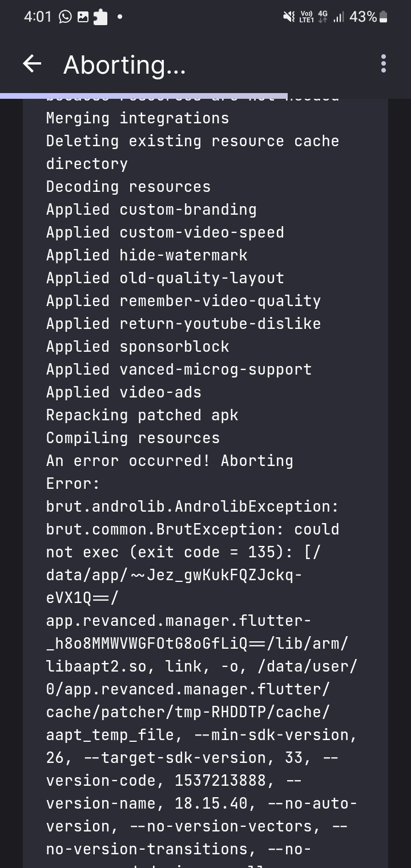This screenshot has width=411, height=868.
Task: Tap the 'An error occurred! Aborting' message
Action: click(169, 460)
